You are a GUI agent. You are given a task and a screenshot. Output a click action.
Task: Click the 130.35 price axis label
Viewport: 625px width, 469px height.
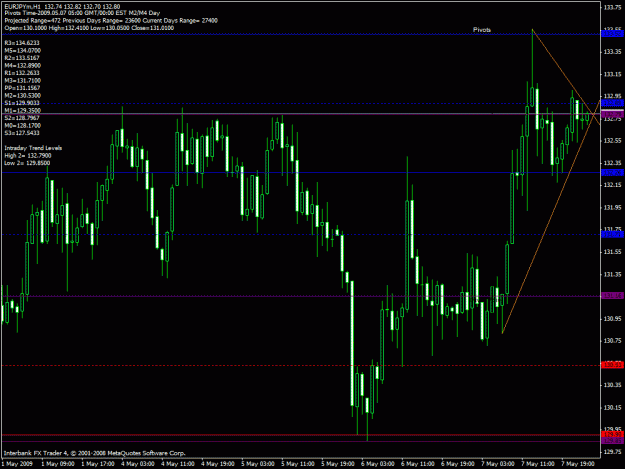(x=612, y=385)
